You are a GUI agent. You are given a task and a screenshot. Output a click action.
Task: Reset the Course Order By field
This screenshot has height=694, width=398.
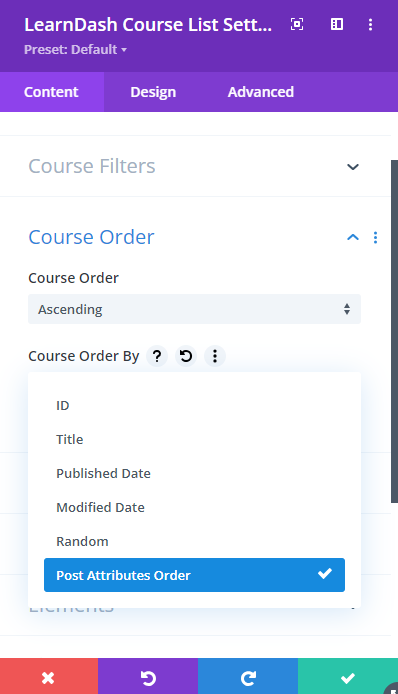(x=186, y=356)
